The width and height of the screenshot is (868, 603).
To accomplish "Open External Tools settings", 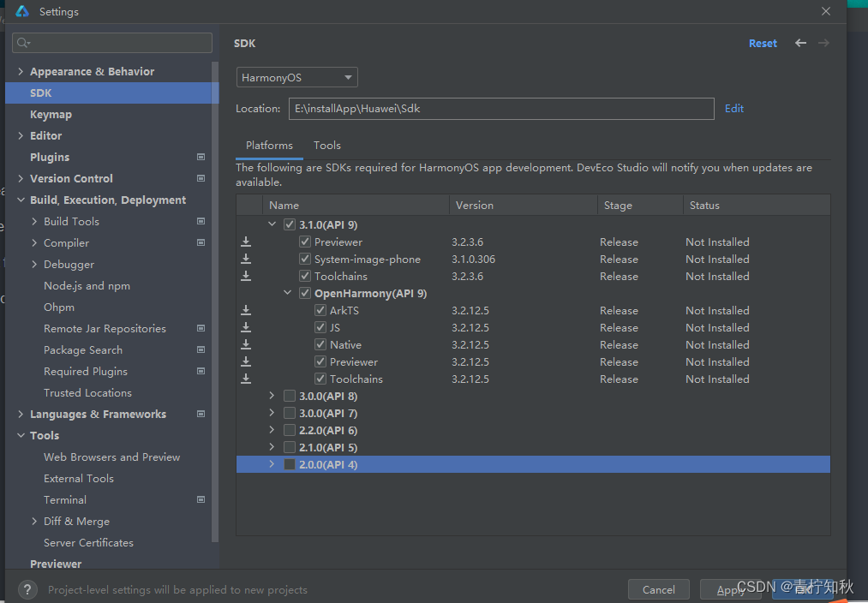I will (79, 479).
